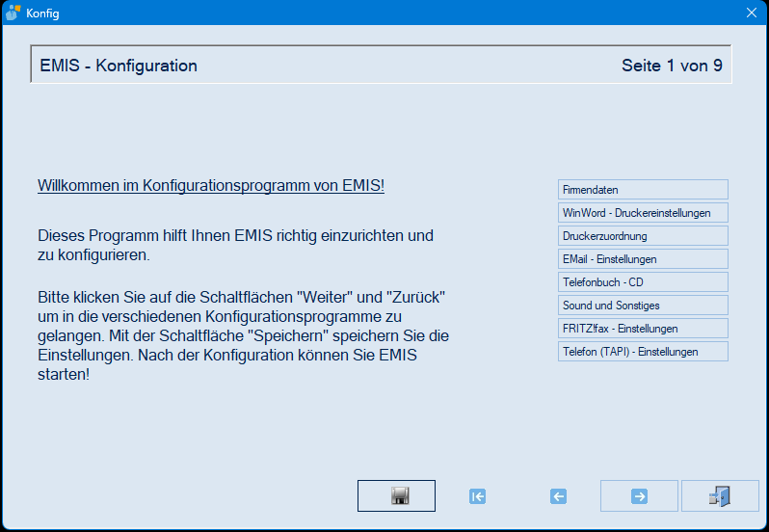Go back with the left arrow icon

click(558, 496)
